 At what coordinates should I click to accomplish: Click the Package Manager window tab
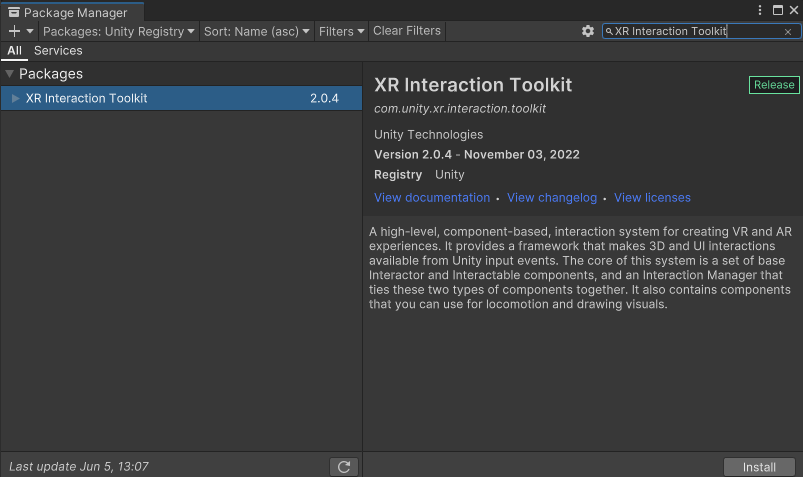click(72, 12)
